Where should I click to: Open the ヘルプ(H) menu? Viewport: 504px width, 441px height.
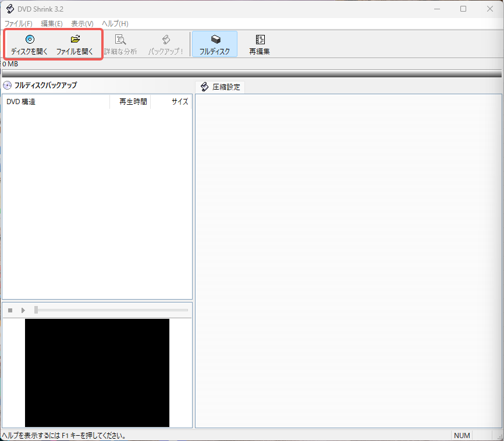click(x=114, y=23)
